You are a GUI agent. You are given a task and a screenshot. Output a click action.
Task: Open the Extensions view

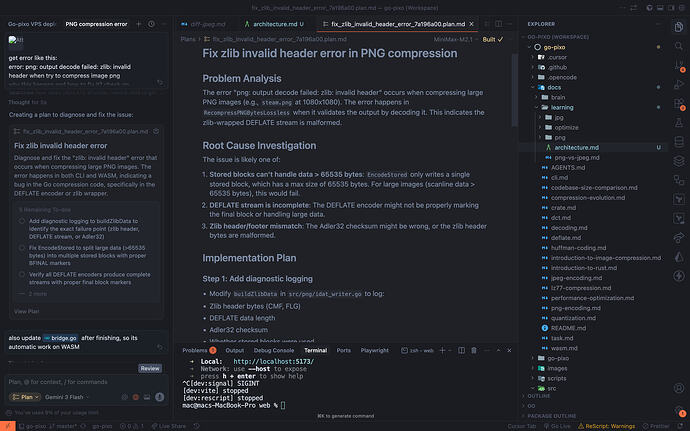click(x=679, y=103)
